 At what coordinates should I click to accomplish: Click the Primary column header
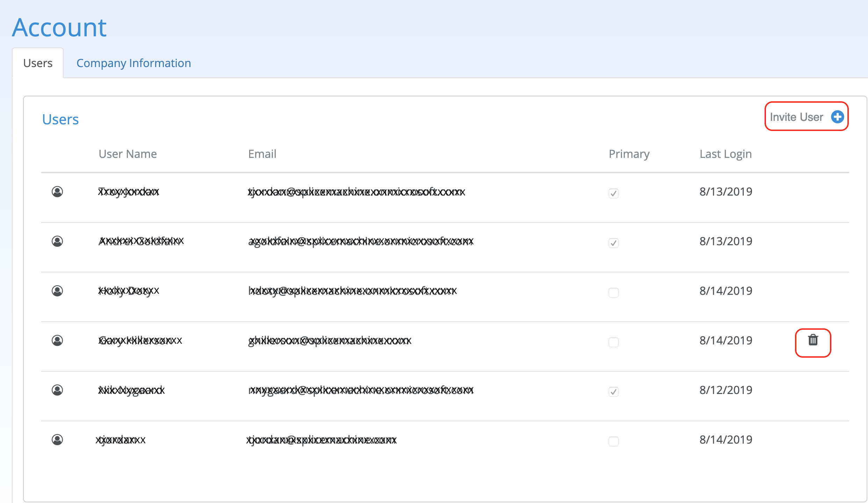tap(629, 154)
